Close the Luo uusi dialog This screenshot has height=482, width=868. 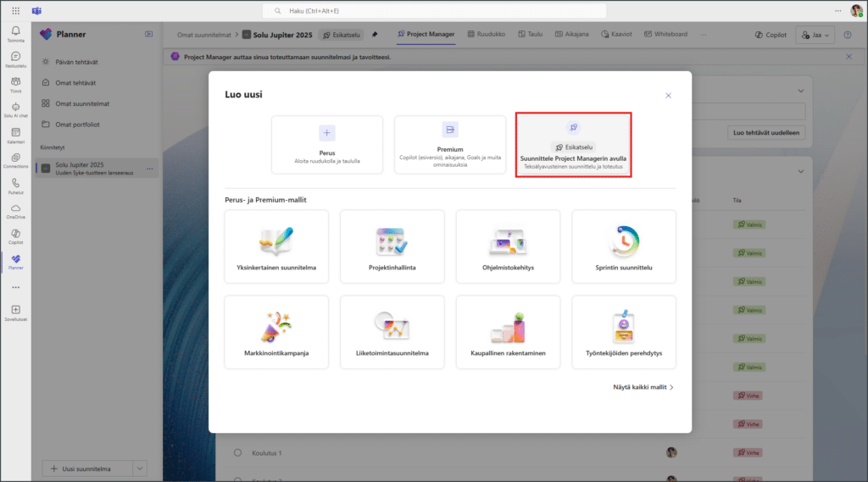point(668,96)
